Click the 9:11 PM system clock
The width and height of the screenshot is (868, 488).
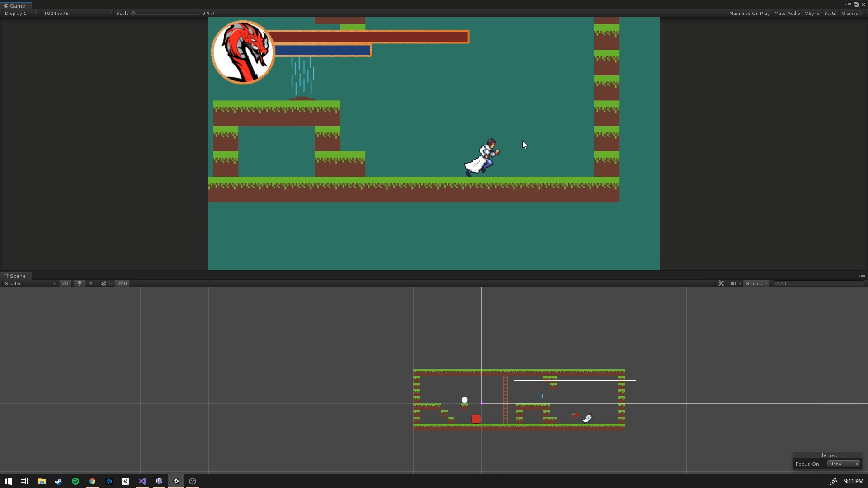point(854,481)
